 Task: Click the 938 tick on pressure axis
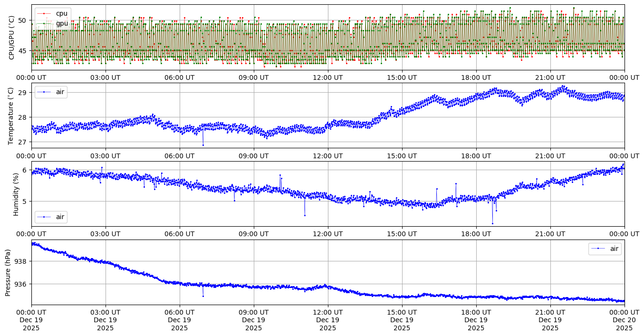(x=22, y=261)
